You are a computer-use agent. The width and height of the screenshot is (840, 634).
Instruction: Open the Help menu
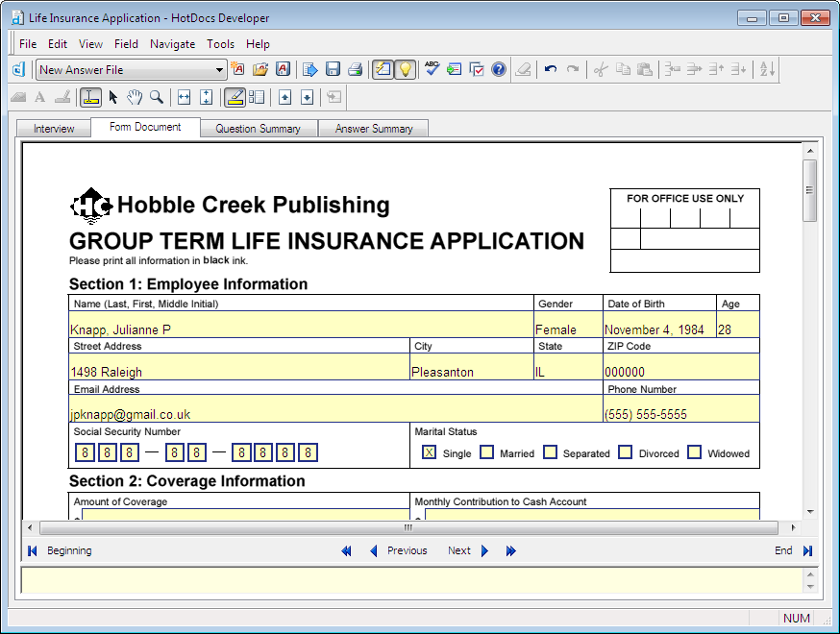(x=258, y=44)
